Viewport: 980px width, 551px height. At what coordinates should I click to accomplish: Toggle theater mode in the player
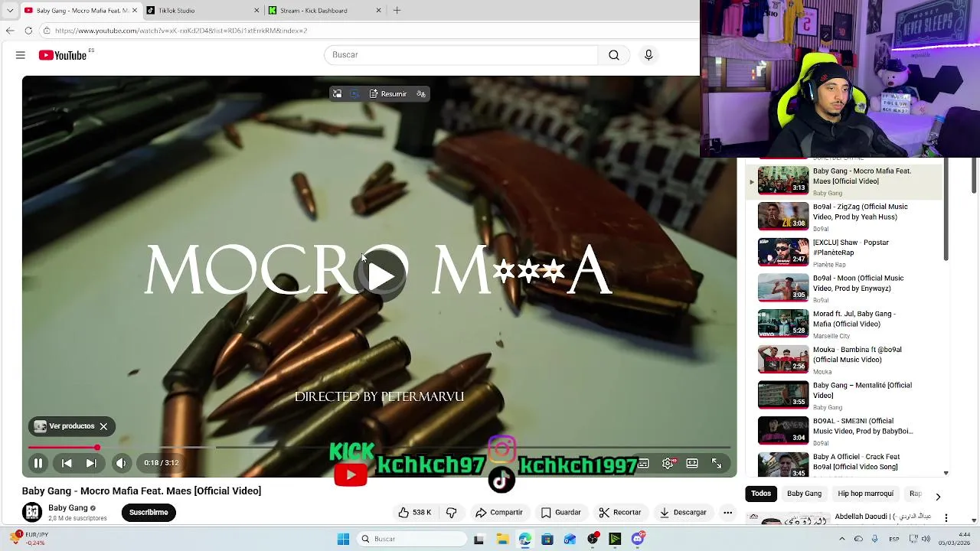click(x=692, y=463)
